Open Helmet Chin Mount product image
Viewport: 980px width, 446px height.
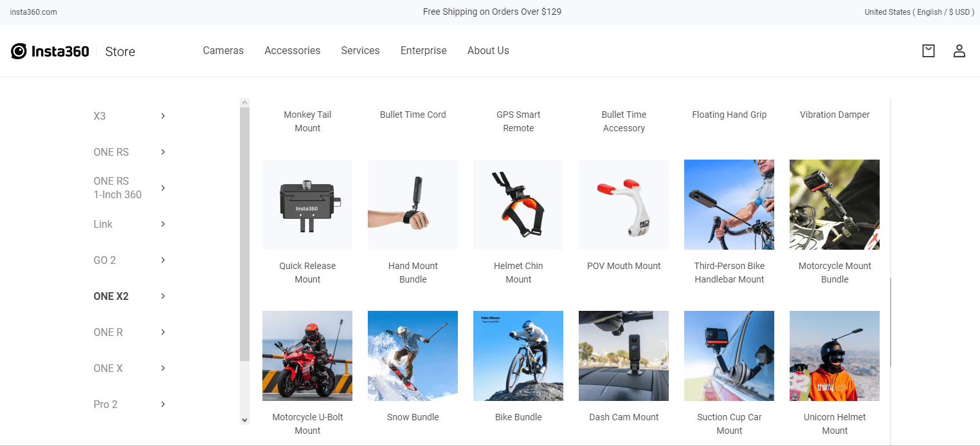518,205
